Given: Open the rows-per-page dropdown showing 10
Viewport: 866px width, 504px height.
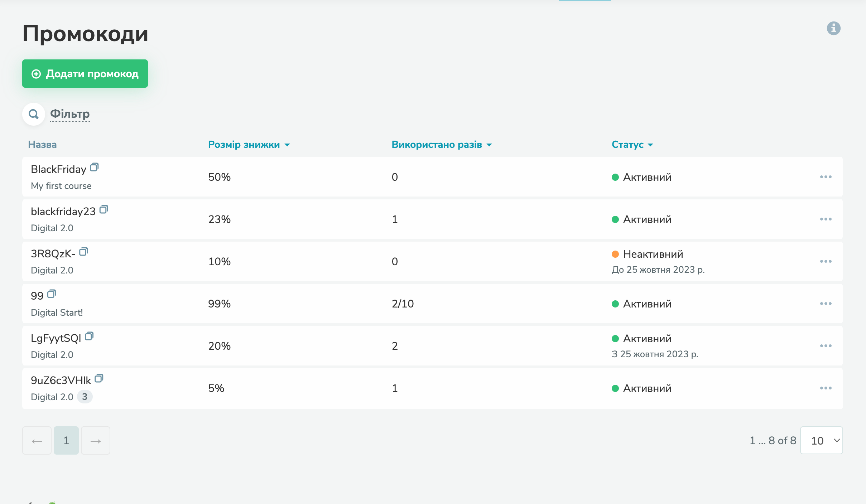Looking at the screenshot, I should [821, 440].
